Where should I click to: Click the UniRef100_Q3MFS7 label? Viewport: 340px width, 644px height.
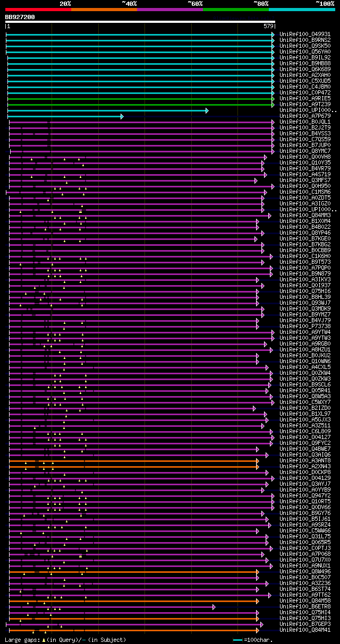(305, 180)
